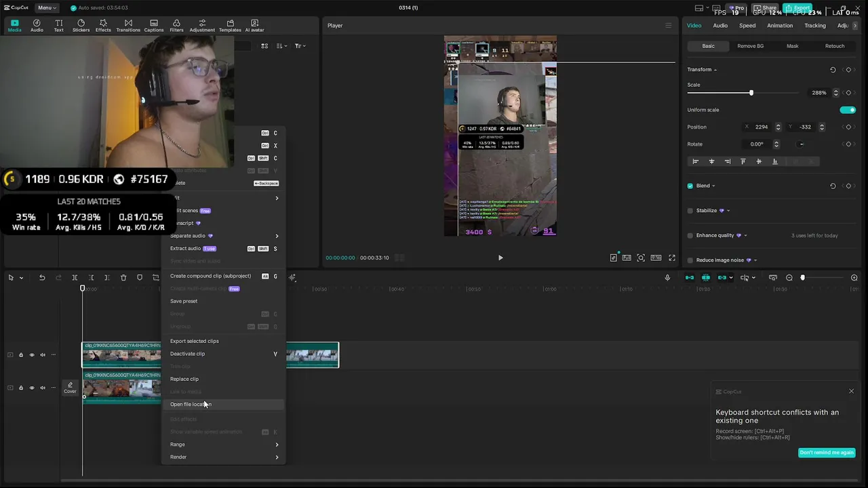Open the Text tool panel
The width and height of the screenshot is (868, 488).
click(59, 26)
